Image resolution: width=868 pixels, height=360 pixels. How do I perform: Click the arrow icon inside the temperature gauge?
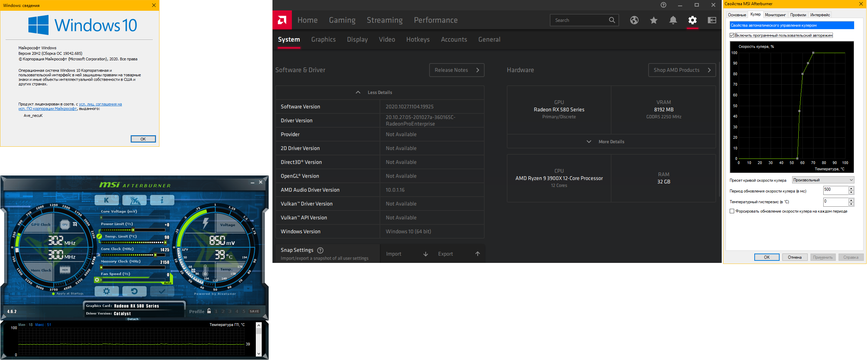click(193, 270)
